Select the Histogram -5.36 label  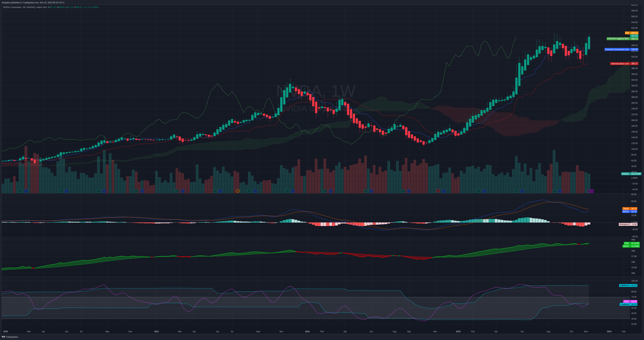pyautogui.click(x=628, y=224)
